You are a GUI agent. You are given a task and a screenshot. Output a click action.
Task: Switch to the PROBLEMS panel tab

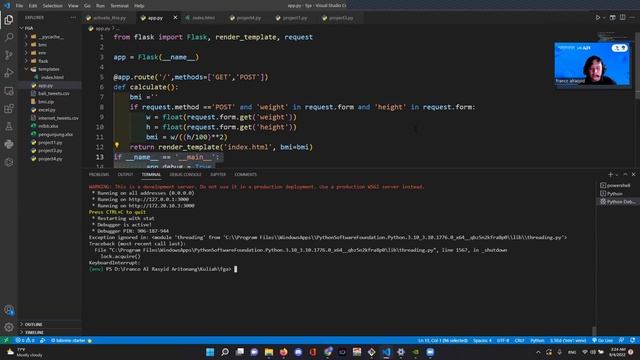pyautogui.click(x=99, y=174)
